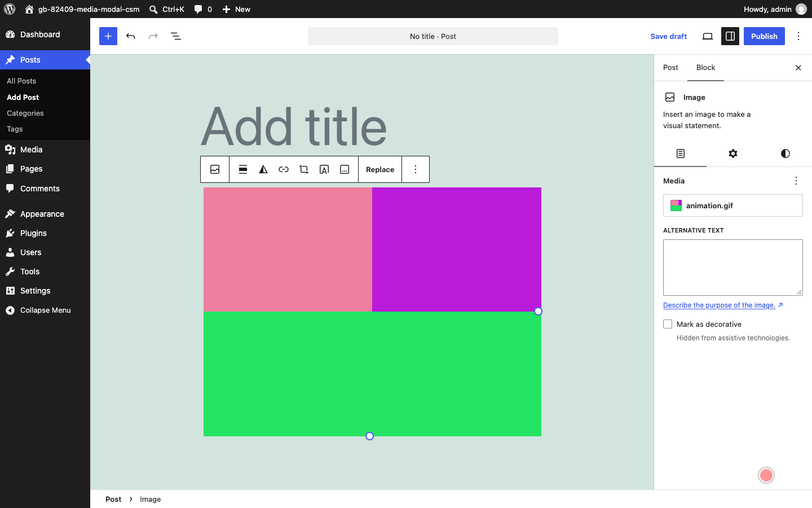Screen dimensions: 812x508
Task: Open the editor Options menu
Action: (798, 36)
